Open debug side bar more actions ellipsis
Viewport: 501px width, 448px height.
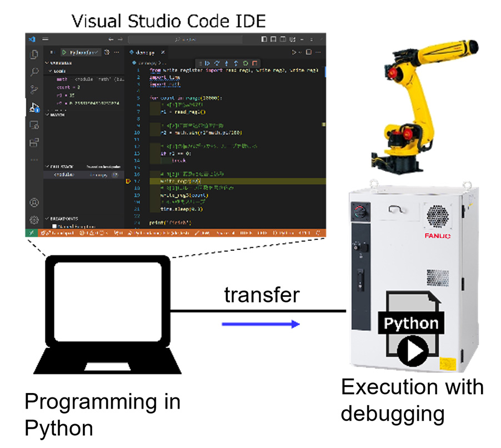coord(117,52)
